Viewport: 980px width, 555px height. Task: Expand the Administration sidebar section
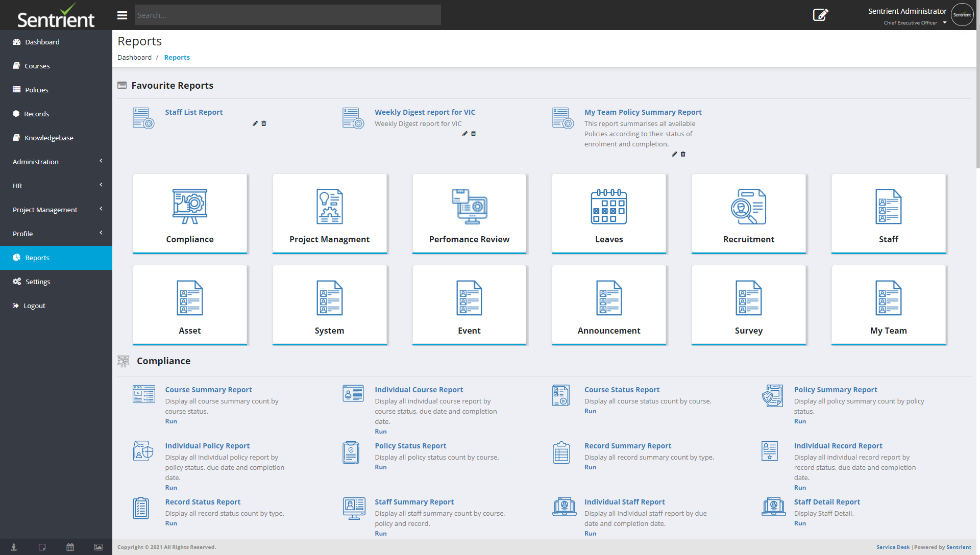[35, 161]
